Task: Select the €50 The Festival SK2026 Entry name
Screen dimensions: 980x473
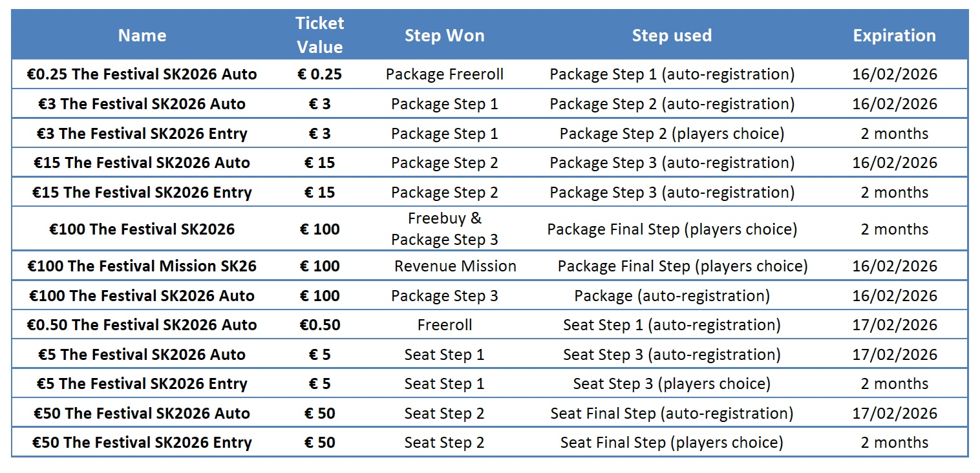Action: (x=142, y=443)
